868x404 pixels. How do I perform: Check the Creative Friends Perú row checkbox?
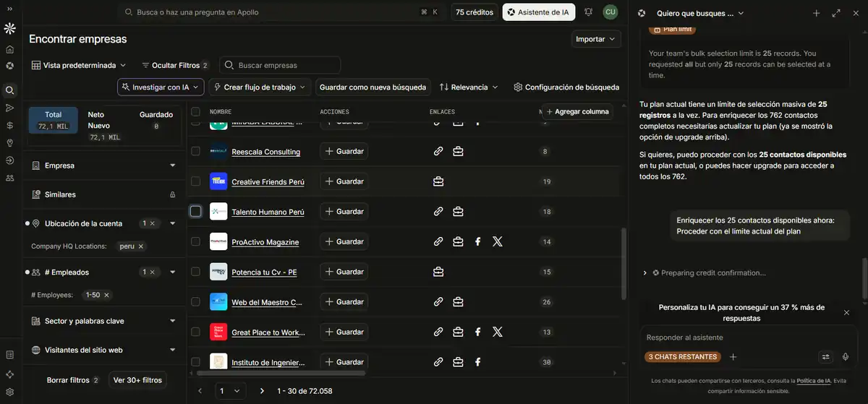click(195, 181)
